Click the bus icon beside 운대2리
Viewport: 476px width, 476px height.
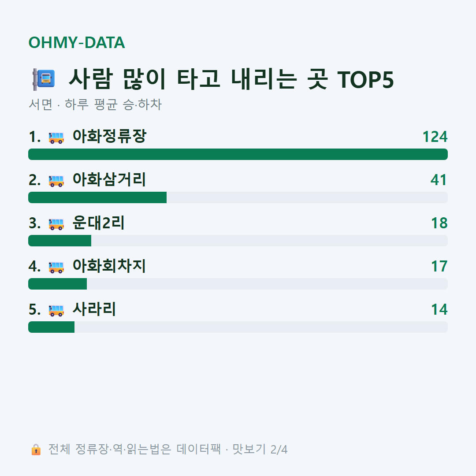pyautogui.click(x=56, y=224)
